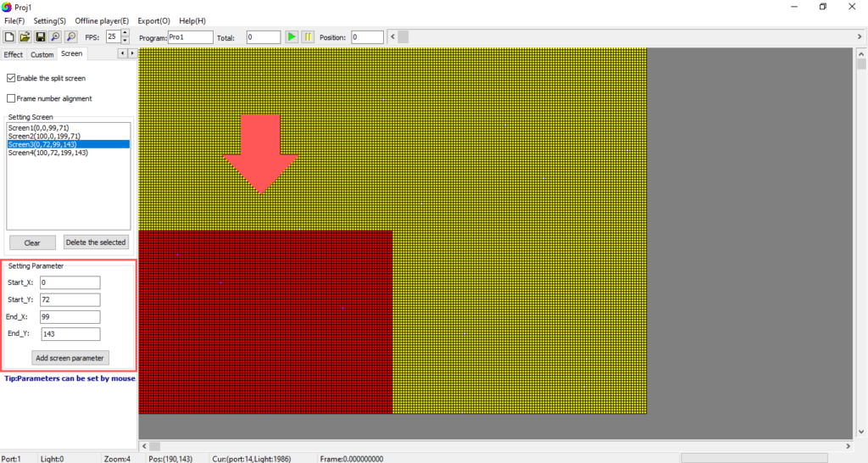The height and width of the screenshot is (463, 868).
Task: Click the red Screen3 region on canvas
Action: pos(265,321)
